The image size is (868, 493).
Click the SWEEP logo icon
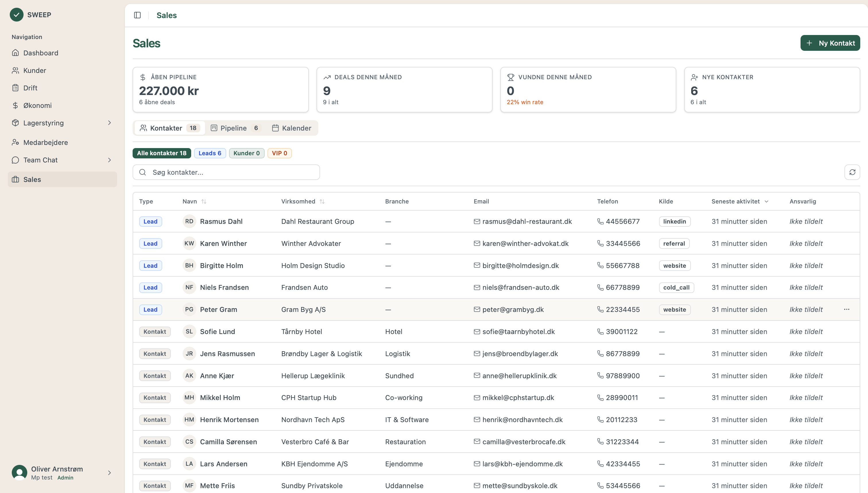coord(16,15)
